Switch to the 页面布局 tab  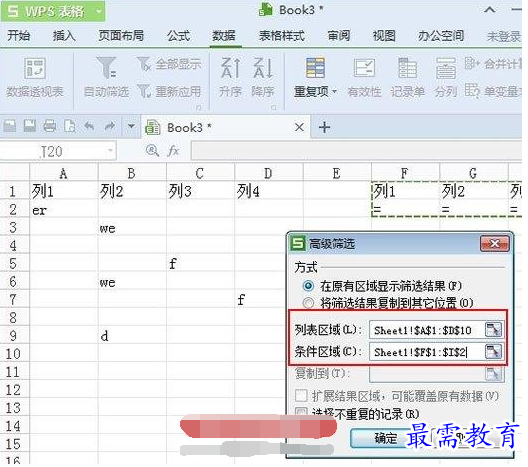(121, 36)
